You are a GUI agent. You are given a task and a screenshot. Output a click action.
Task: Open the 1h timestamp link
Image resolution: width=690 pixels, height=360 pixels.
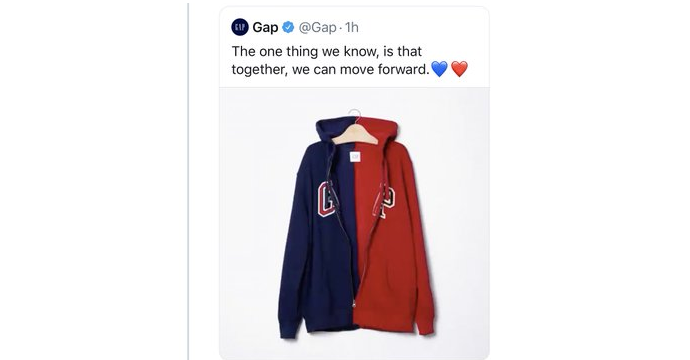(x=352, y=27)
